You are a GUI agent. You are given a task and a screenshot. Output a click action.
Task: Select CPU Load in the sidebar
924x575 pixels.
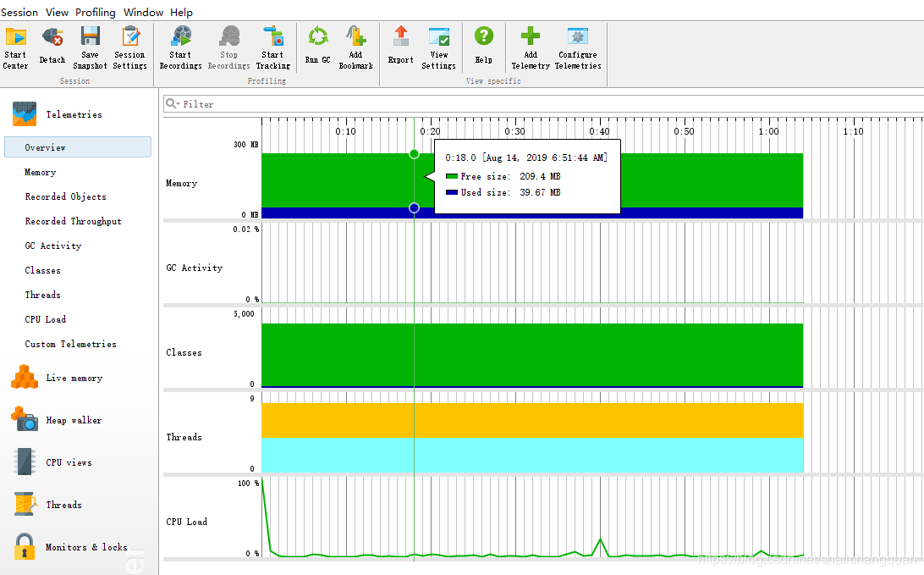(x=46, y=319)
